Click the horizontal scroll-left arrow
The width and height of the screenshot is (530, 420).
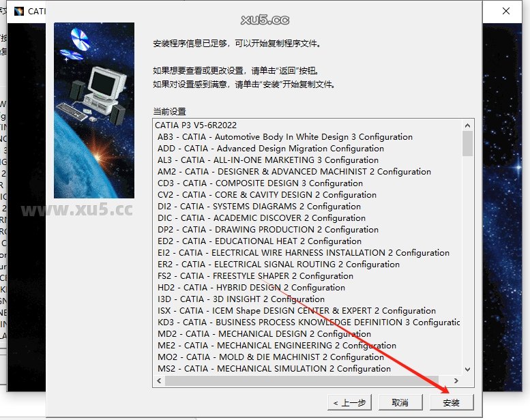click(160, 381)
